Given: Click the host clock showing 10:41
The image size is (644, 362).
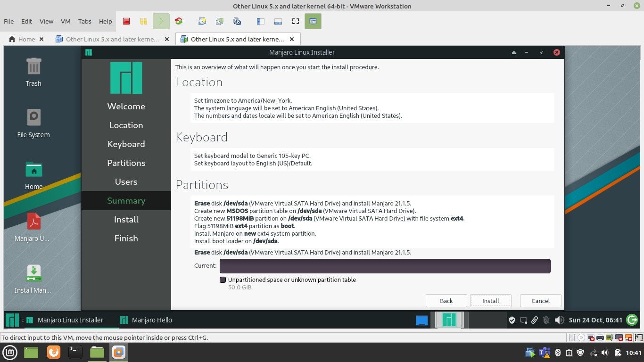Looking at the screenshot, I should pyautogui.click(x=634, y=353).
